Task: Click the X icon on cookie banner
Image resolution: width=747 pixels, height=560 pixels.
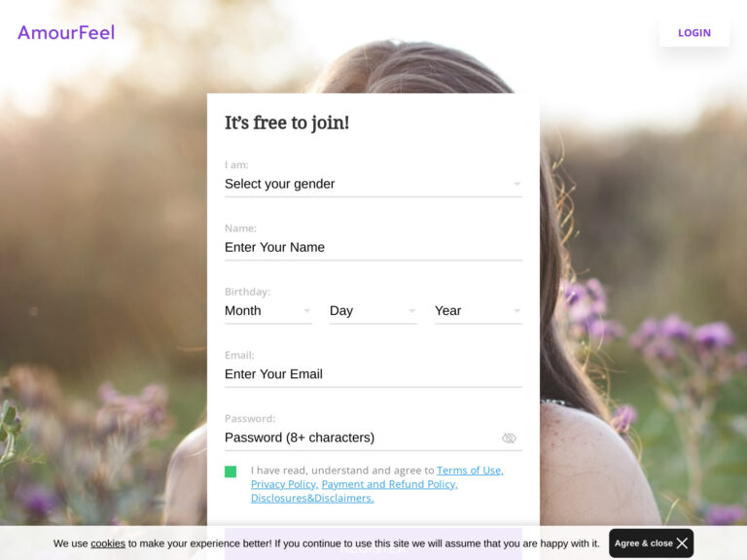Action: [x=682, y=543]
